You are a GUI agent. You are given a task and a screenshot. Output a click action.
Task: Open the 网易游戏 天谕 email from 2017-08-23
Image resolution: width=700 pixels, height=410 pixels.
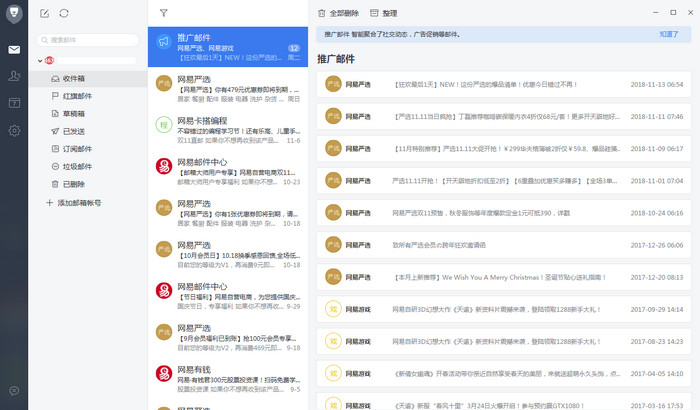(x=504, y=342)
